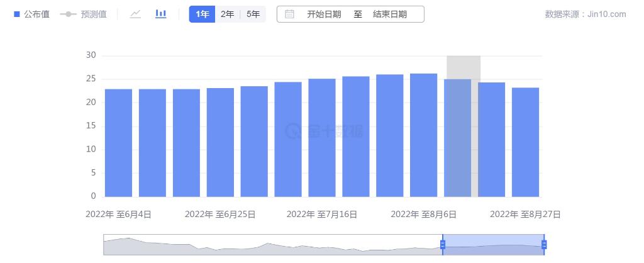
Task: Click the bar above 7月16日 label
Action: pyautogui.click(x=321, y=138)
